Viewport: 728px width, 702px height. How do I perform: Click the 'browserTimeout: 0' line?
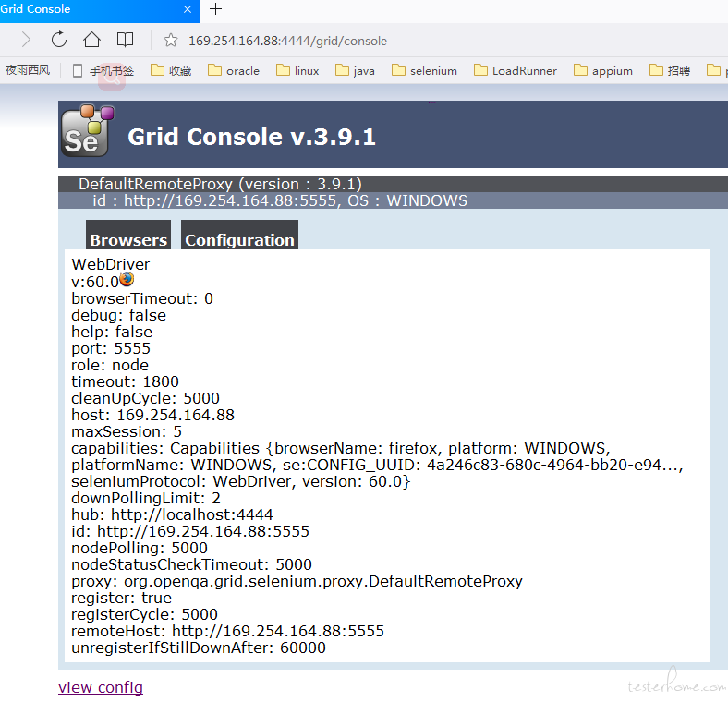click(x=142, y=298)
